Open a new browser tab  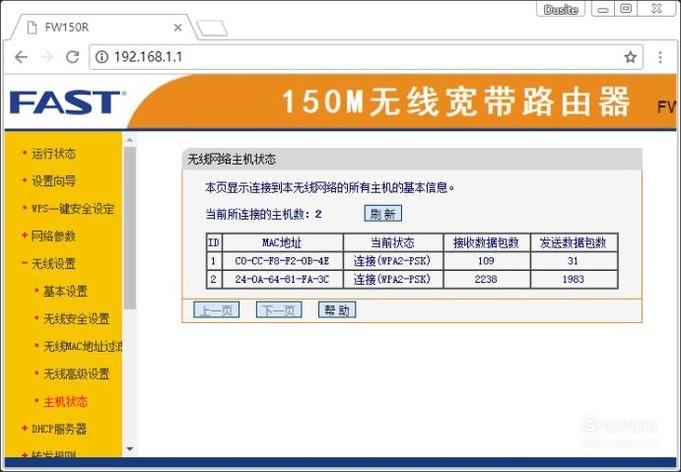point(212,28)
